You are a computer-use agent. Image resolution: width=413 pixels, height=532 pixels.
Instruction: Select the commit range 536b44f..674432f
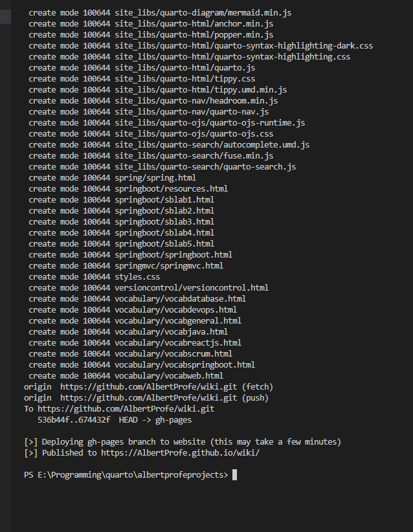tap(74, 420)
